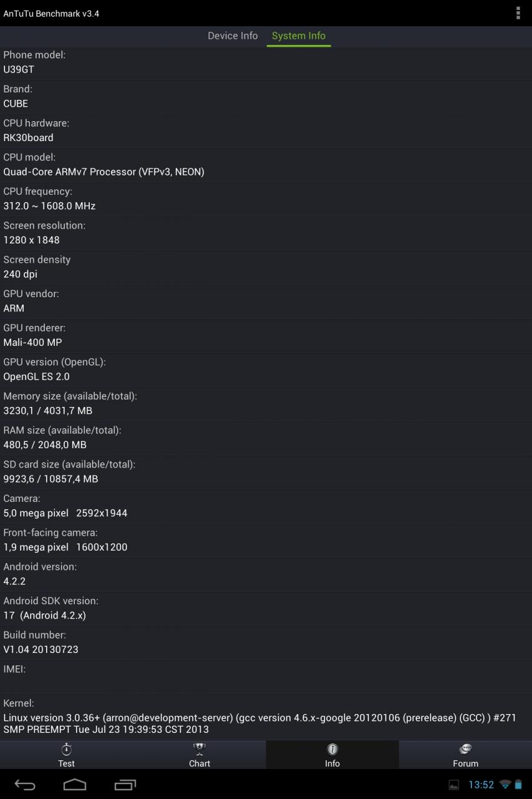Image resolution: width=532 pixels, height=799 pixels.
Task: Tap the Android version 4.2.2 entry
Action: 266,574
